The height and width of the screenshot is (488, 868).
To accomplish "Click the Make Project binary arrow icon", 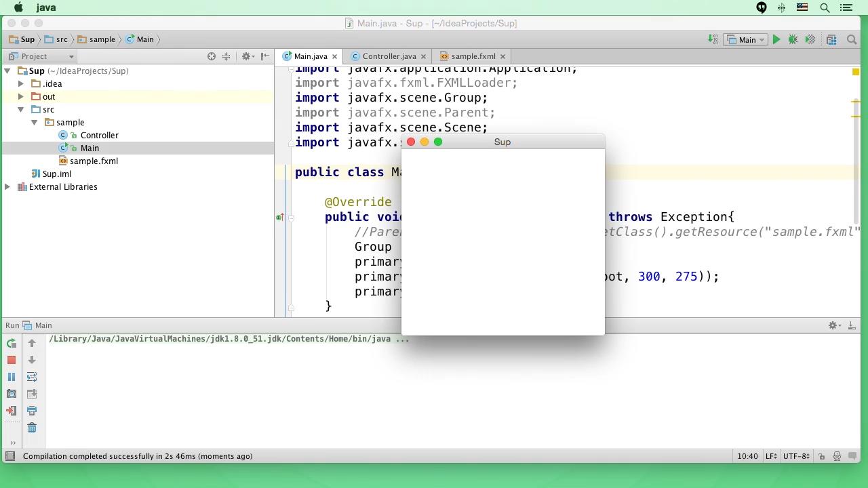I will pyautogui.click(x=713, y=39).
